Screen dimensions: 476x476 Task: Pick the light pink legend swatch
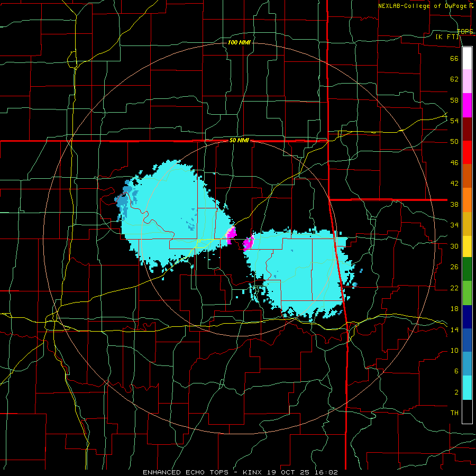467,81
